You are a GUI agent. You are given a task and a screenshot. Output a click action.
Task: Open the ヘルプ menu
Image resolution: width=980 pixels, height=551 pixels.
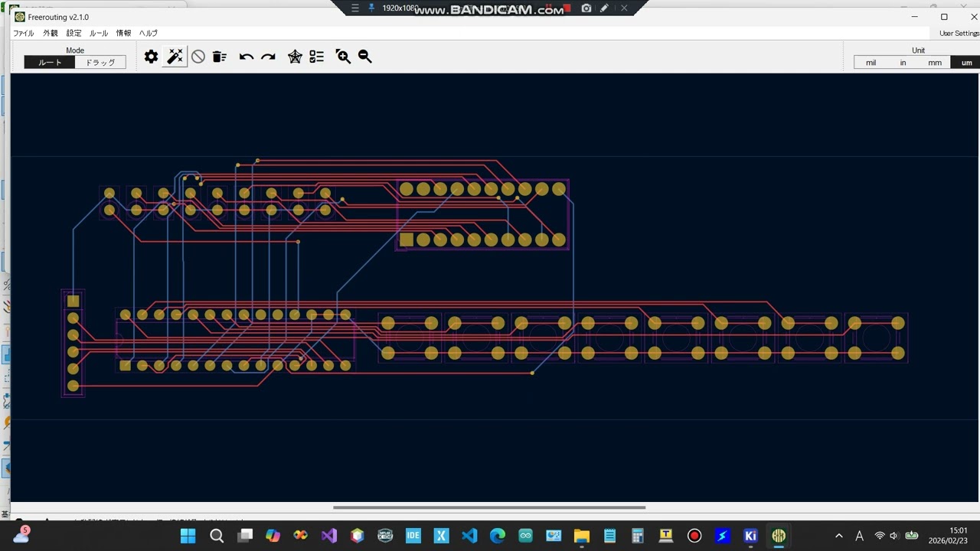click(149, 34)
